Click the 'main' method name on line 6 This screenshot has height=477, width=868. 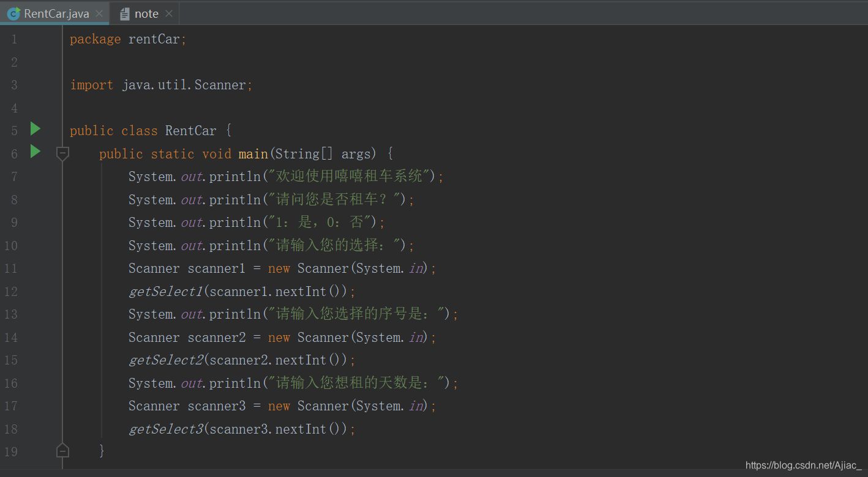(x=253, y=153)
